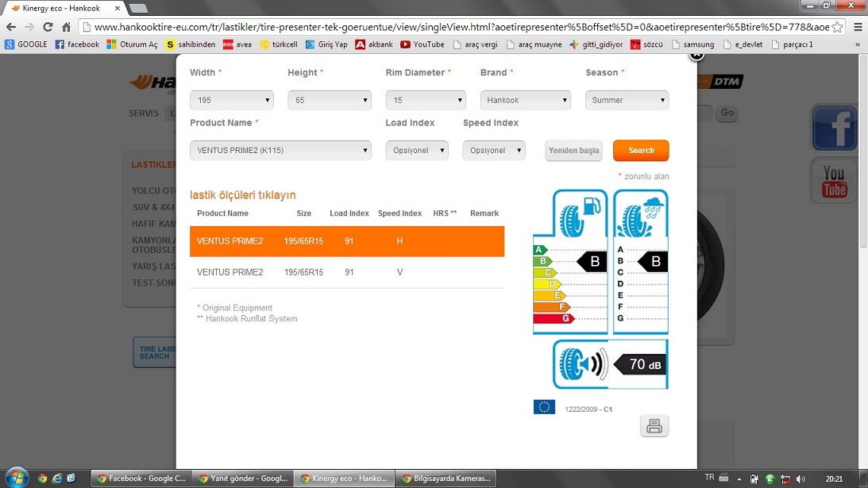868x488 pixels.
Task: Click the EU flag icon
Action: point(544,407)
